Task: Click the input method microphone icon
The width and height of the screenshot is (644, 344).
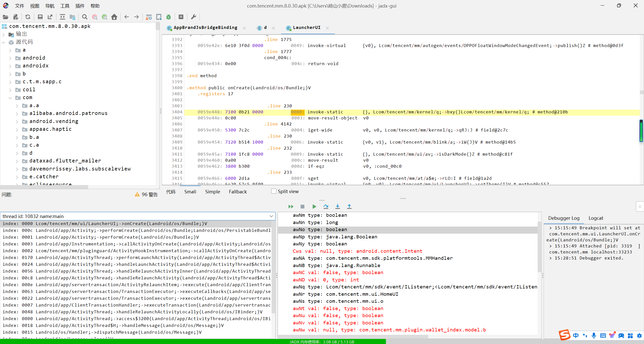Action: coord(594,335)
